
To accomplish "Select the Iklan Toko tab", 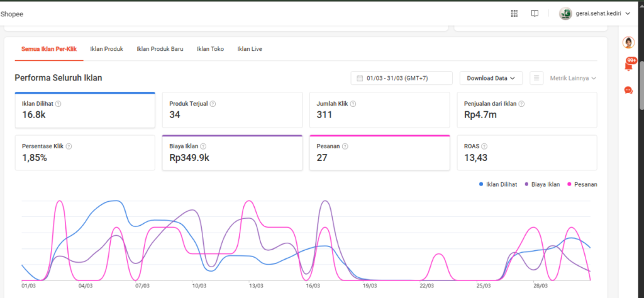I will click(x=210, y=48).
